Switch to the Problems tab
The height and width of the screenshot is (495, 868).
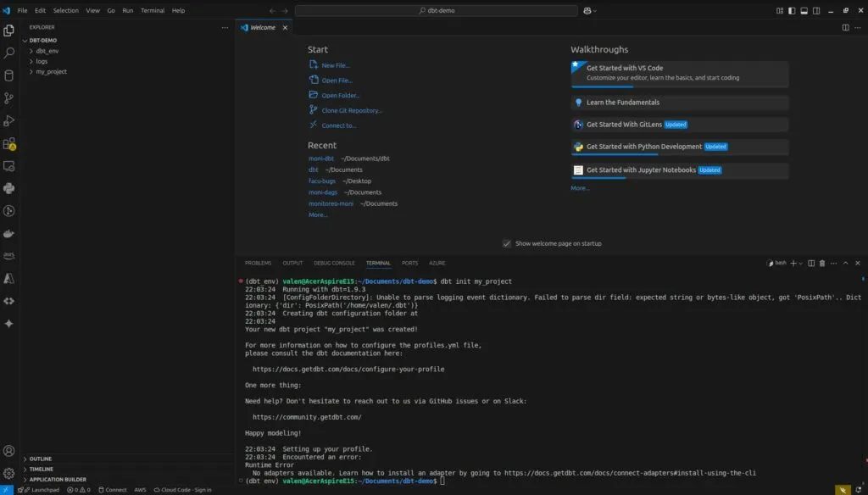258,263
